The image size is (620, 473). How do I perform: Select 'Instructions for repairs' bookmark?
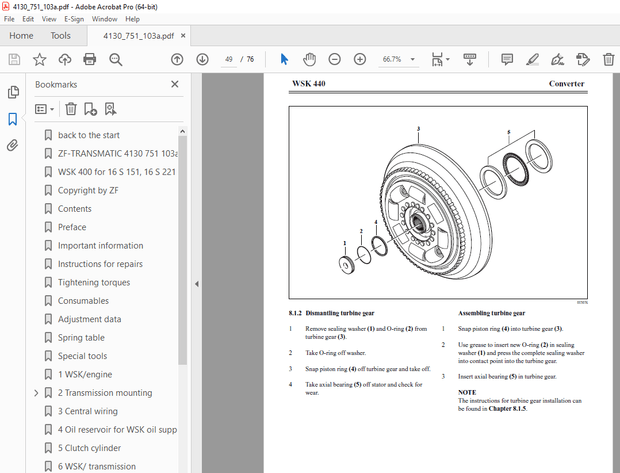[100, 264]
